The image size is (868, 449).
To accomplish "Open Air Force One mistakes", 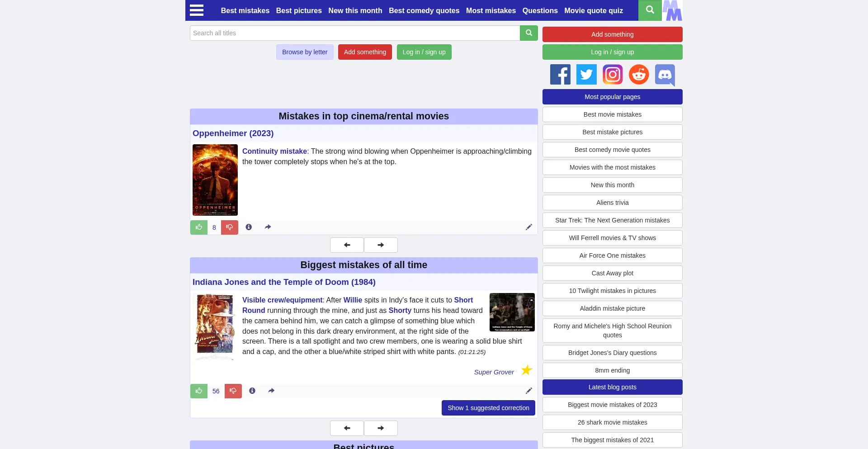I will [613, 255].
